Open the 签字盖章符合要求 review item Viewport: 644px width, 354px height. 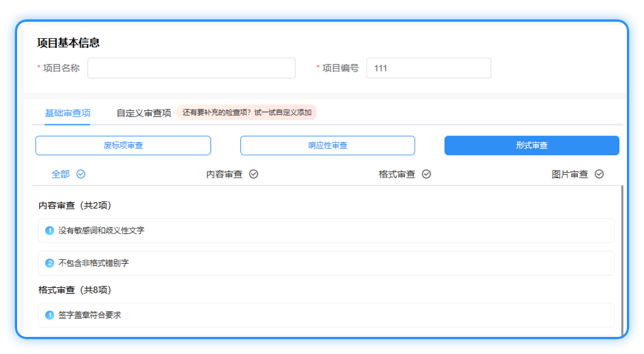[326, 315]
